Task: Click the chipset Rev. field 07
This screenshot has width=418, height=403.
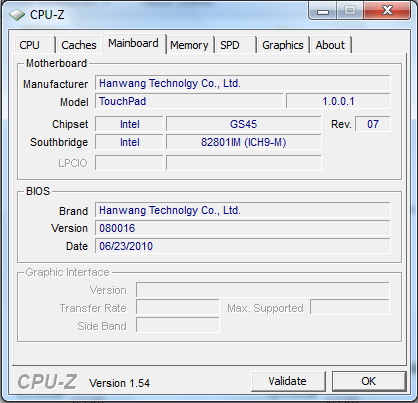Action: [373, 124]
